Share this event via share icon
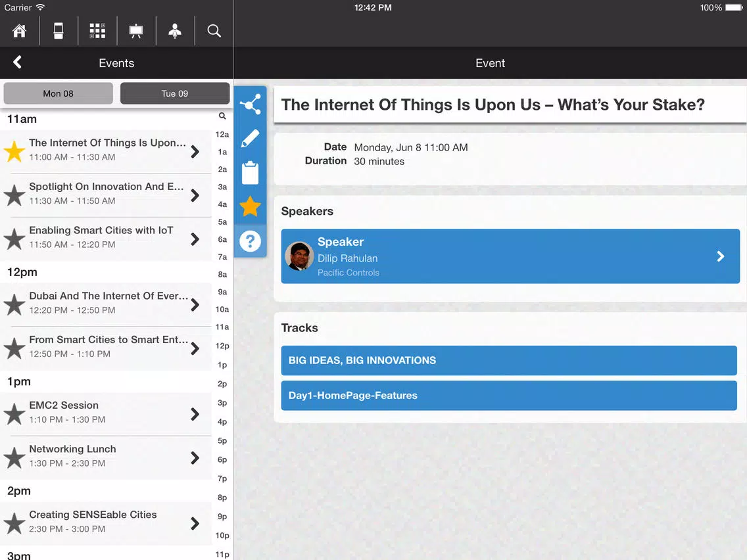 pyautogui.click(x=250, y=104)
